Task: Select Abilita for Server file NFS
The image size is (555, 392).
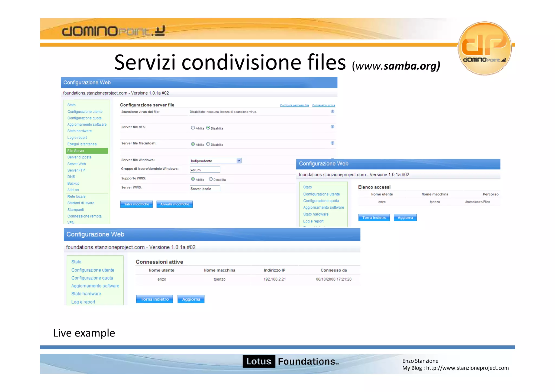Action: (x=193, y=128)
